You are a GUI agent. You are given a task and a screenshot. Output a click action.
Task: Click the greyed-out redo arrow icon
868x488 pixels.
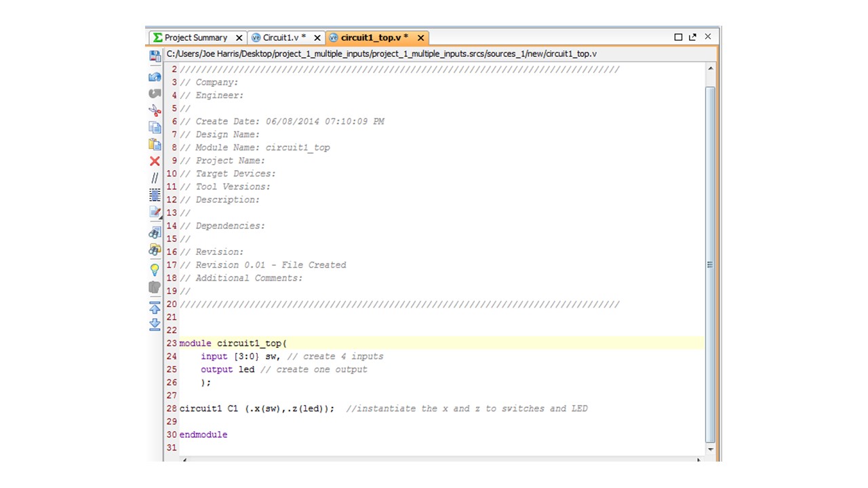155,94
